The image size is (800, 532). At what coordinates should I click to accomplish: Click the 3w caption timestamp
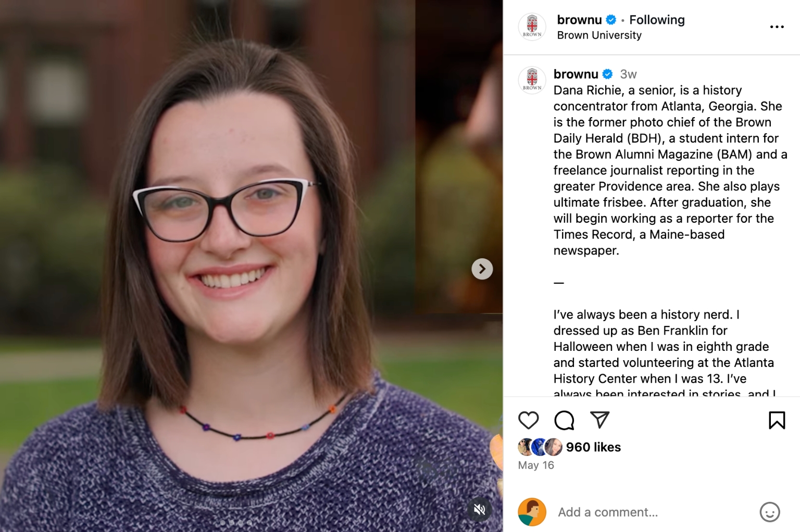628,74
